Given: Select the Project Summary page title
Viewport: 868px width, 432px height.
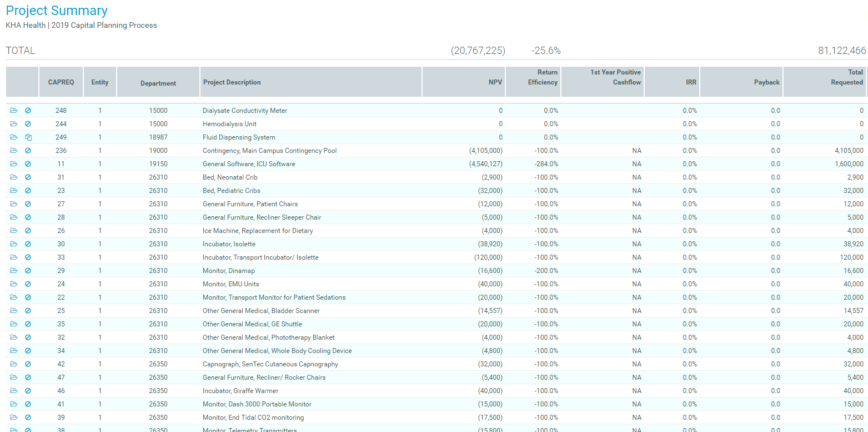Looking at the screenshot, I should click(57, 11).
